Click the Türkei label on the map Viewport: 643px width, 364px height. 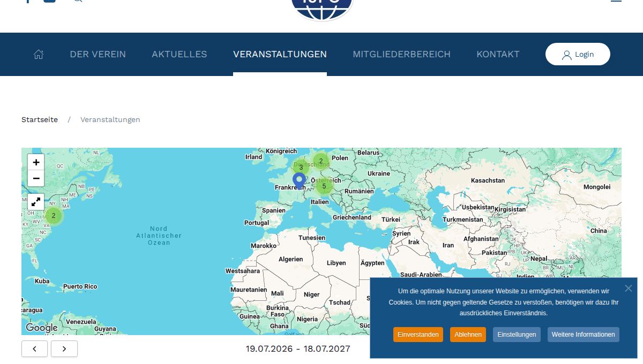(x=391, y=219)
